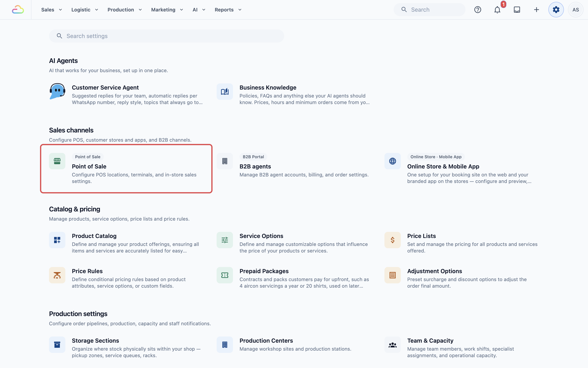Image resolution: width=588 pixels, height=368 pixels.
Task: Open the Product Catalog title link
Action: click(x=94, y=236)
